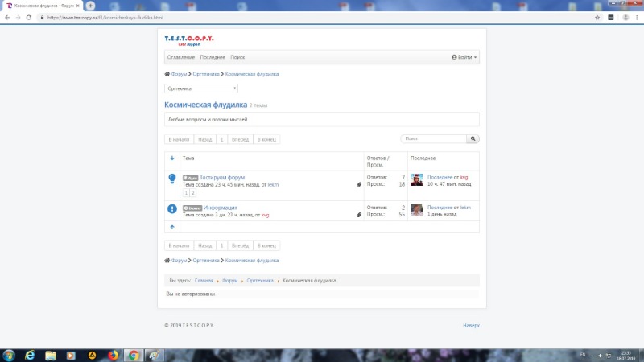This screenshot has width=644, height=362.
Task: Click the kvg user avatar thumbnail
Action: click(416, 179)
